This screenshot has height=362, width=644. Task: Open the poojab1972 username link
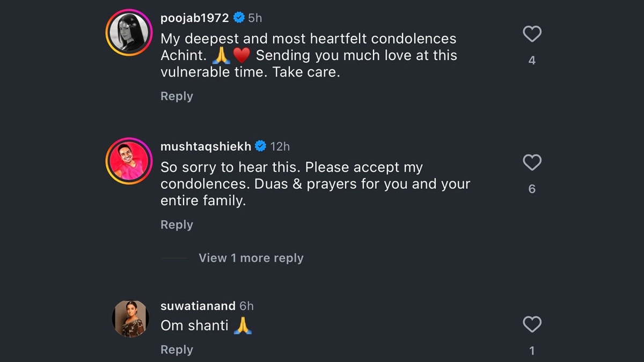coord(195,18)
